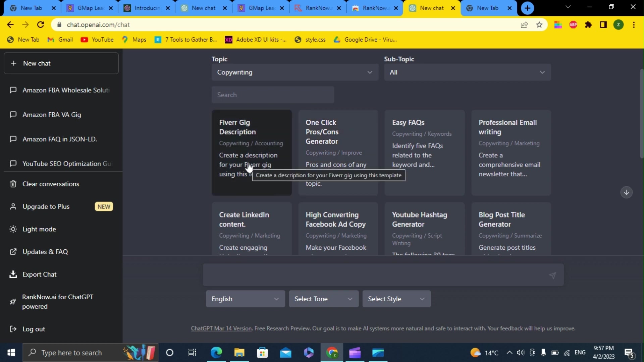Open File Explorer from the taskbar

pos(239,353)
